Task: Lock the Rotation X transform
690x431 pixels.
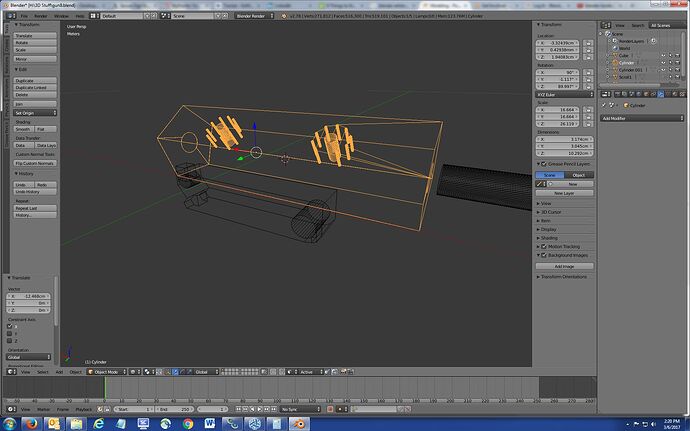Action: point(587,73)
